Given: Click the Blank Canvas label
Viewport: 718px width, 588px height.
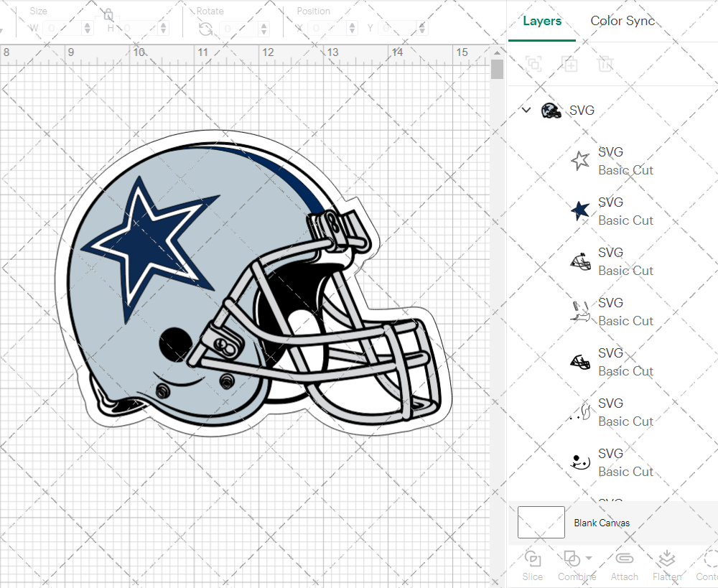Looking at the screenshot, I should pyautogui.click(x=602, y=523).
